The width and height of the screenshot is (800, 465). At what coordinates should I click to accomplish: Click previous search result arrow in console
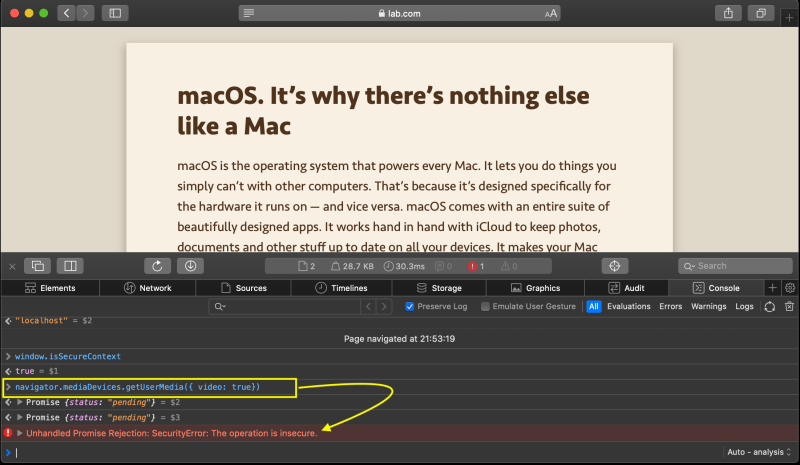(x=368, y=306)
